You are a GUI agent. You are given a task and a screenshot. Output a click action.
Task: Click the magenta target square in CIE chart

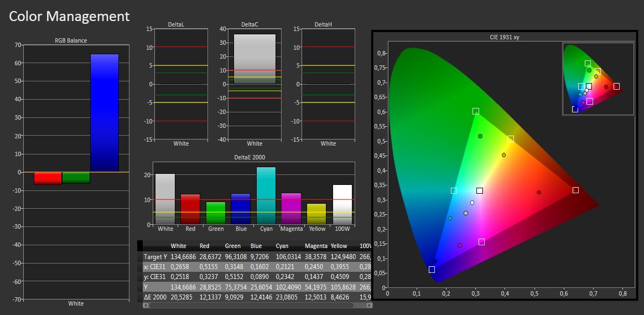click(x=481, y=242)
